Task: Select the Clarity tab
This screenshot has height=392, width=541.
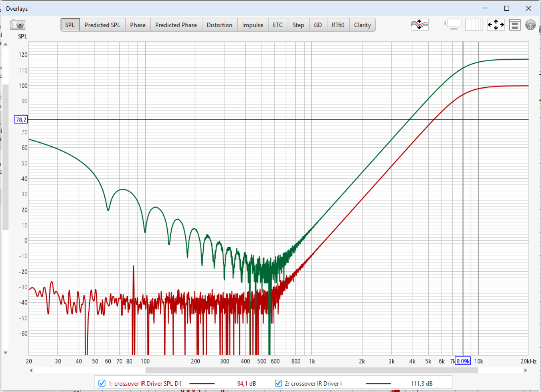Action: 362,25
